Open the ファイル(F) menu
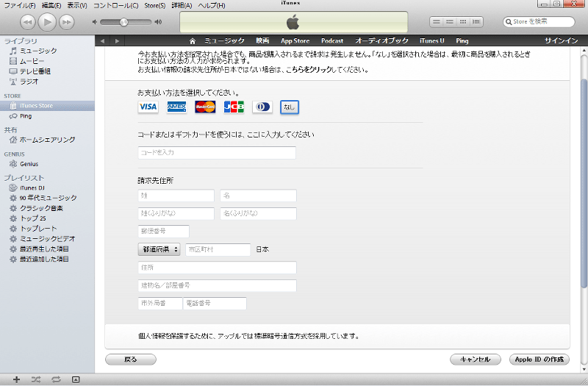This screenshot has width=588, height=386. click(20, 5)
